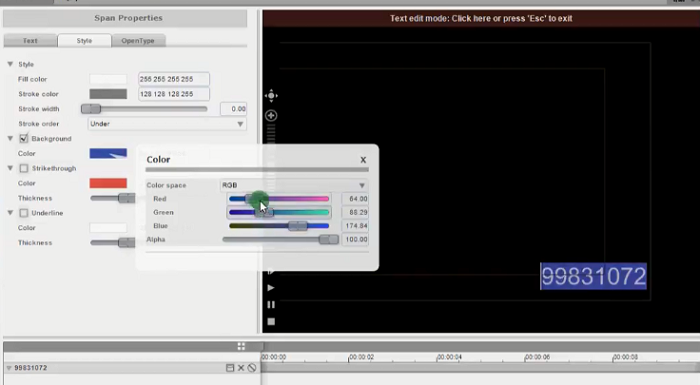
Task: Click the Green channel slider handle
Action: (x=264, y=213)
